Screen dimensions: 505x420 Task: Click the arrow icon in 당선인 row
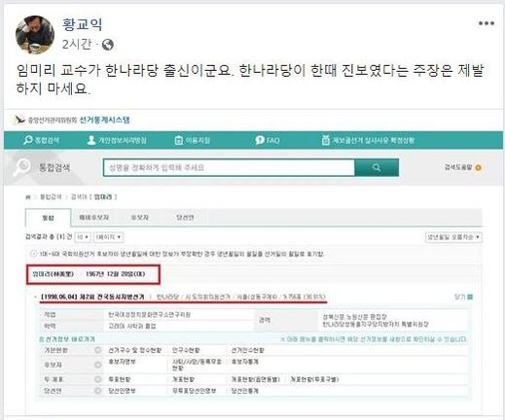(97, 391)
